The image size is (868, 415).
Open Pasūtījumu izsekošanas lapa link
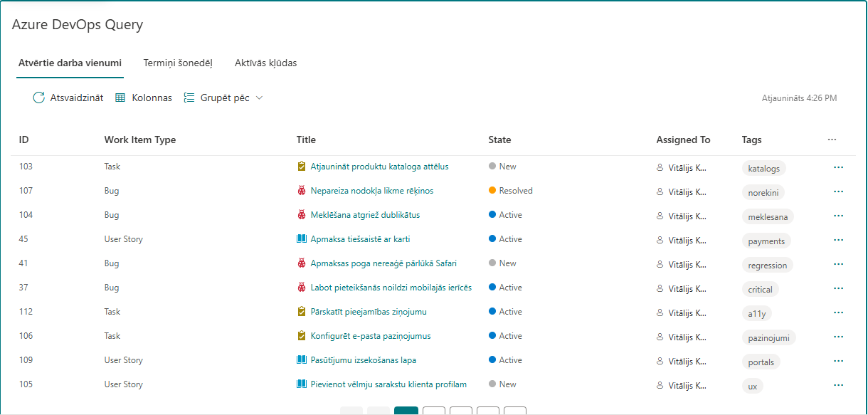click(364, 360)
